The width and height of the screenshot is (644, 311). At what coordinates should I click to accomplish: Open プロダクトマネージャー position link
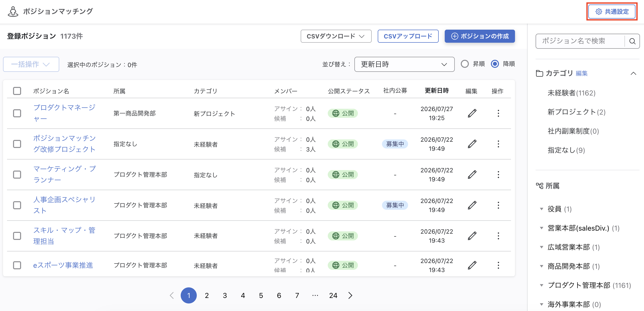point(64,113)
